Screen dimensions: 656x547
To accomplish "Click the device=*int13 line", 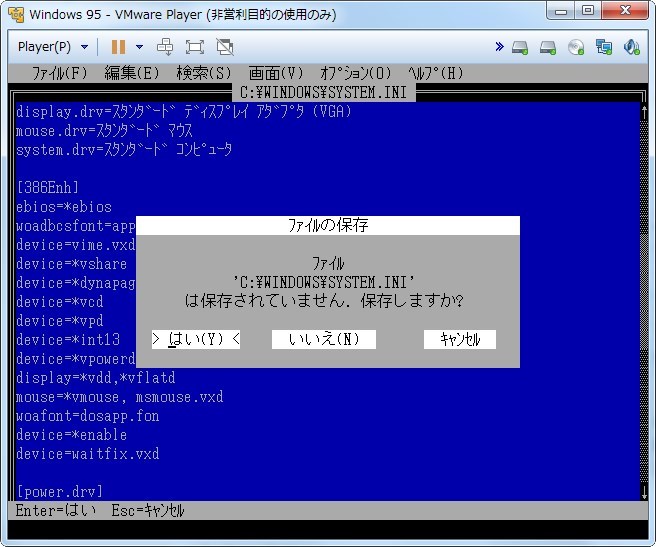I will coord(68,340).
